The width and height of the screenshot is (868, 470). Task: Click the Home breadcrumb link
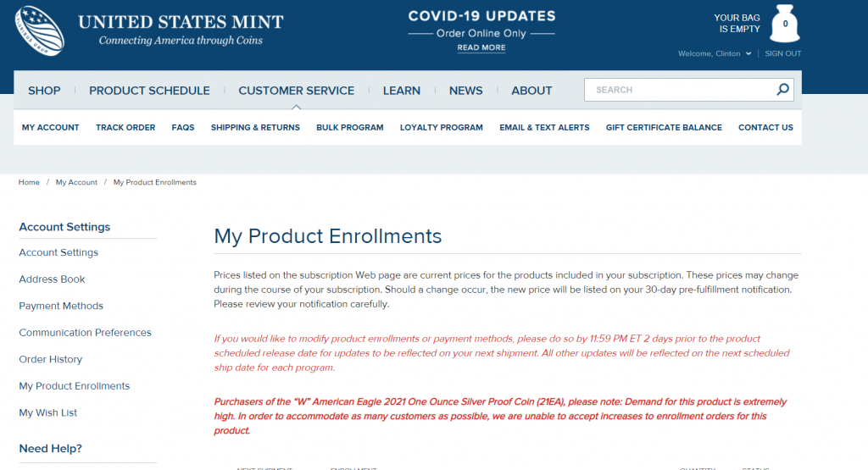[29, 182]
